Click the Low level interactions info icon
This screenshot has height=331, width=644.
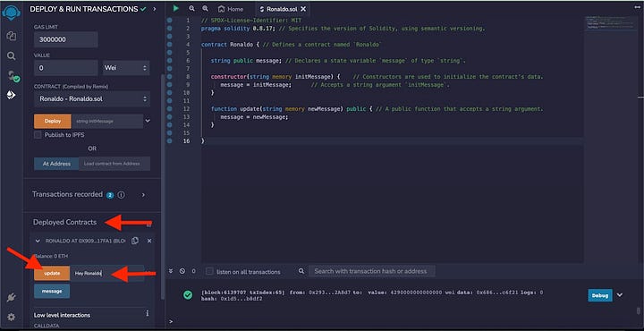pyautogui.click(x=147, y=313)
